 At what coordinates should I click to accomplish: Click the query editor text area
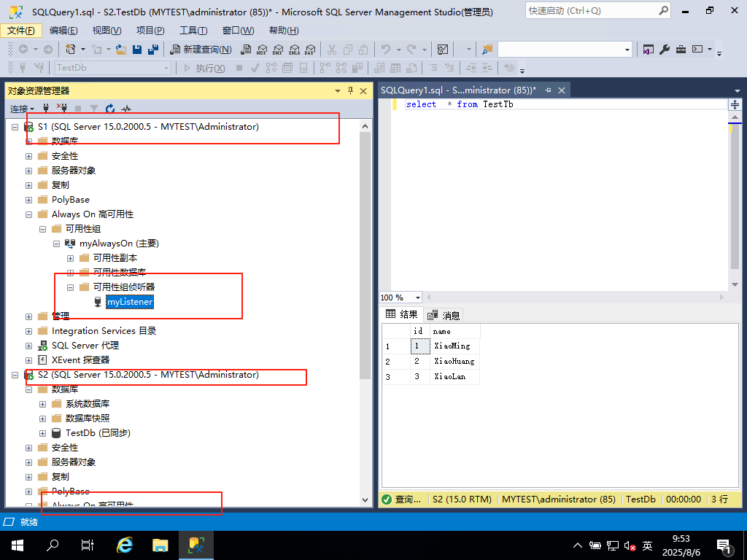560,195
